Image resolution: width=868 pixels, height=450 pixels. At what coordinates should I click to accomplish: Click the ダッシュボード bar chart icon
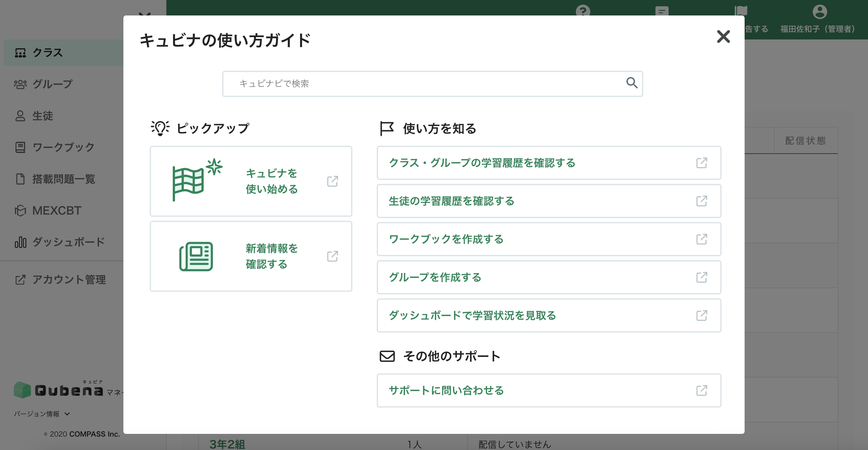tap(20, 242)
